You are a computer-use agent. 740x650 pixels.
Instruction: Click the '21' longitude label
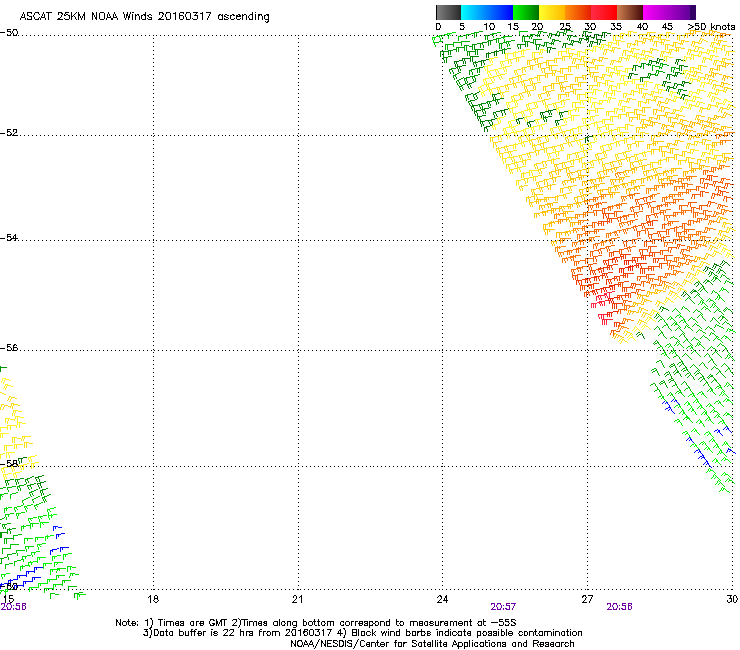click(x=297, y=599)
